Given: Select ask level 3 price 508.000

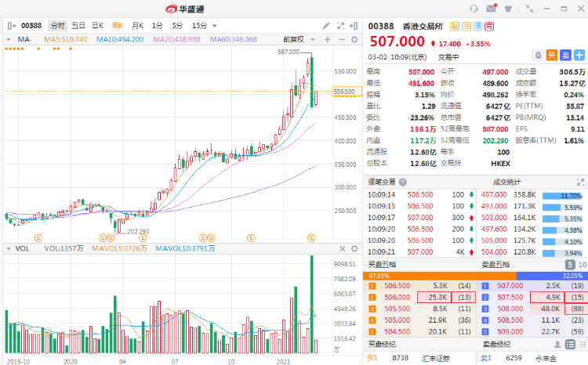Looking at the screenshot, I should click(510, 309).
